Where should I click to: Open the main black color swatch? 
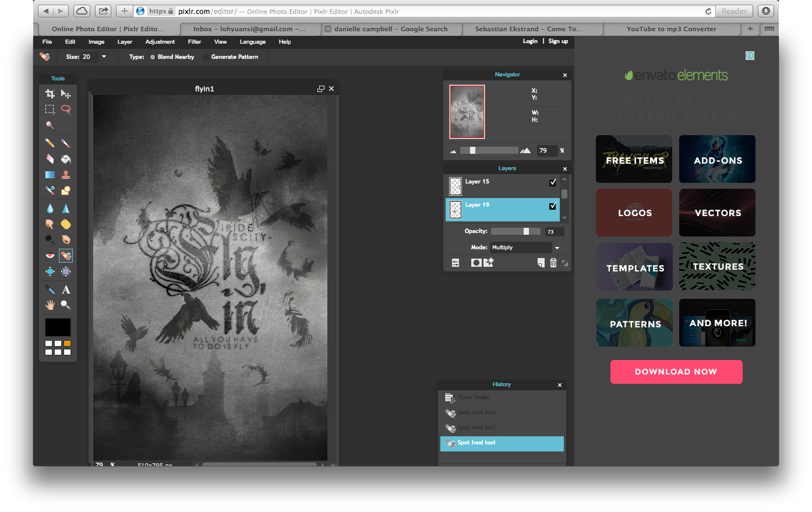58,327
